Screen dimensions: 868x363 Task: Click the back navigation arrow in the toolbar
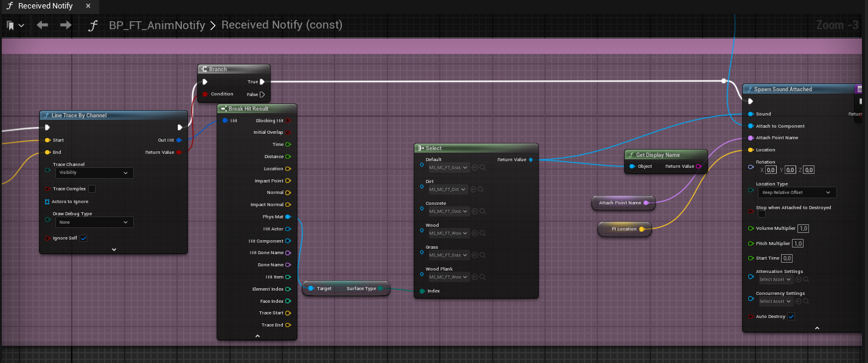click(42, 25)
